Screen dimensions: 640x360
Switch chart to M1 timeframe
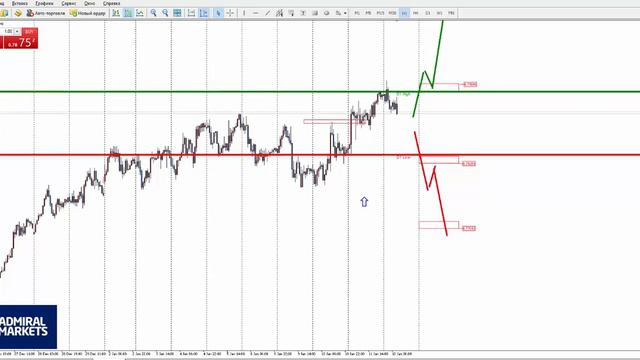pos(357,13)
